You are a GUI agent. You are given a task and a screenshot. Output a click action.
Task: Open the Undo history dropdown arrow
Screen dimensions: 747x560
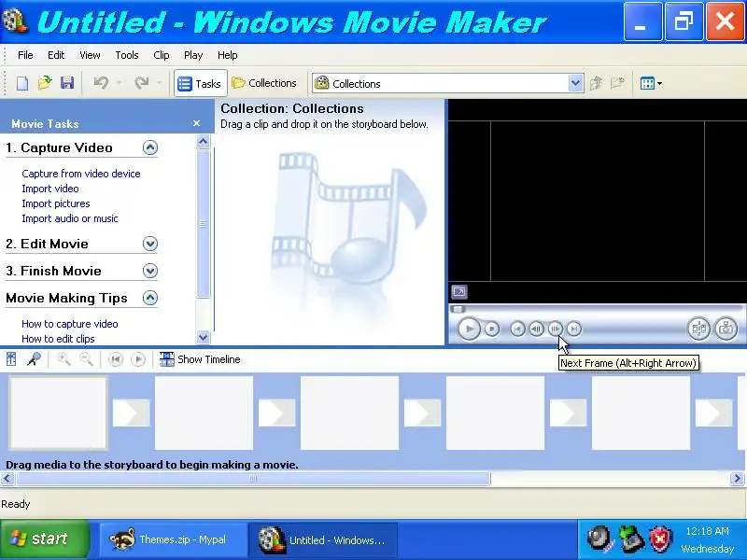click(x=120, y=83)
